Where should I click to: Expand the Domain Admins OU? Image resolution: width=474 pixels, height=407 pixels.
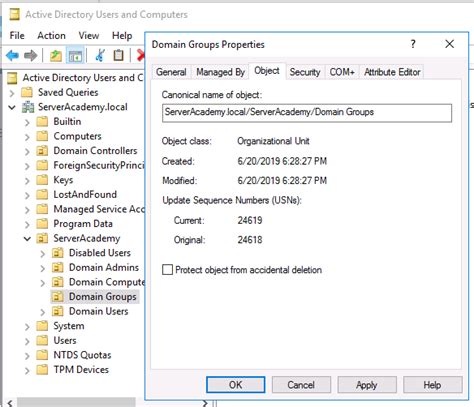pyautogui.click(x=43, y=268)
